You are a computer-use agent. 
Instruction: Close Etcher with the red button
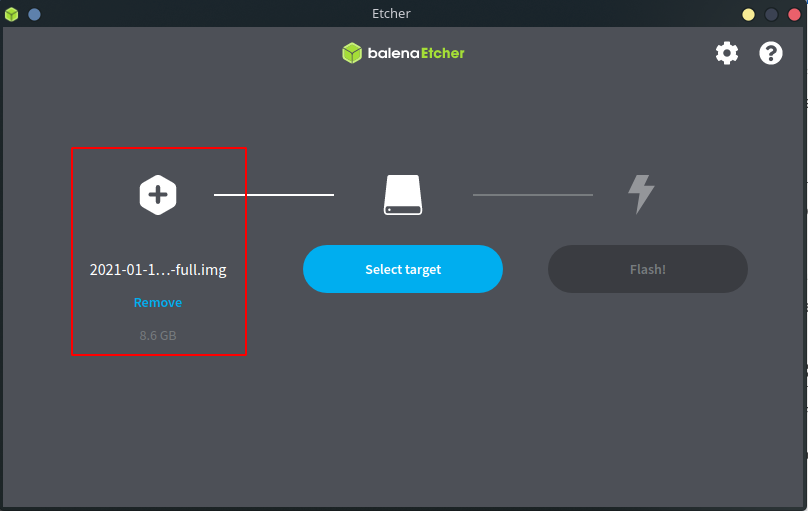pyautogui.click(x=793, y=14)
